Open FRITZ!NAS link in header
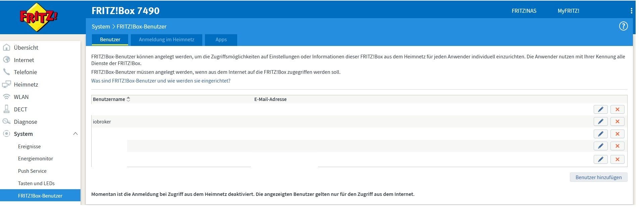 pos(524,11)
